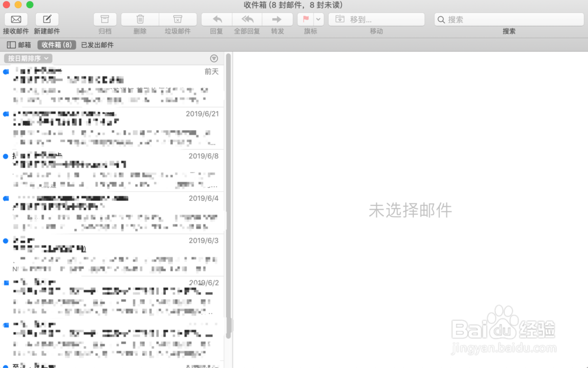This screenshot has height=368, width=588.
Task: Click the 搜索 search field
Action: (x=509, y=19)
